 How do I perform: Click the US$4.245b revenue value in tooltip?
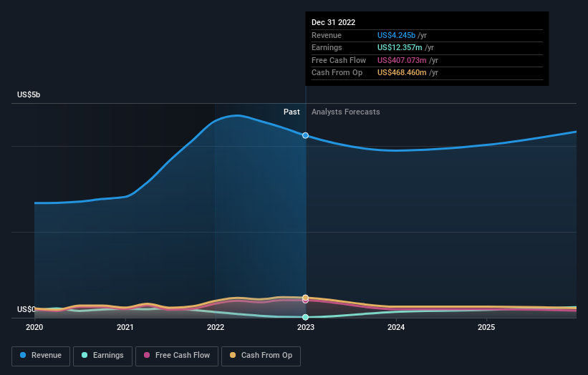[x=396, y=35]
